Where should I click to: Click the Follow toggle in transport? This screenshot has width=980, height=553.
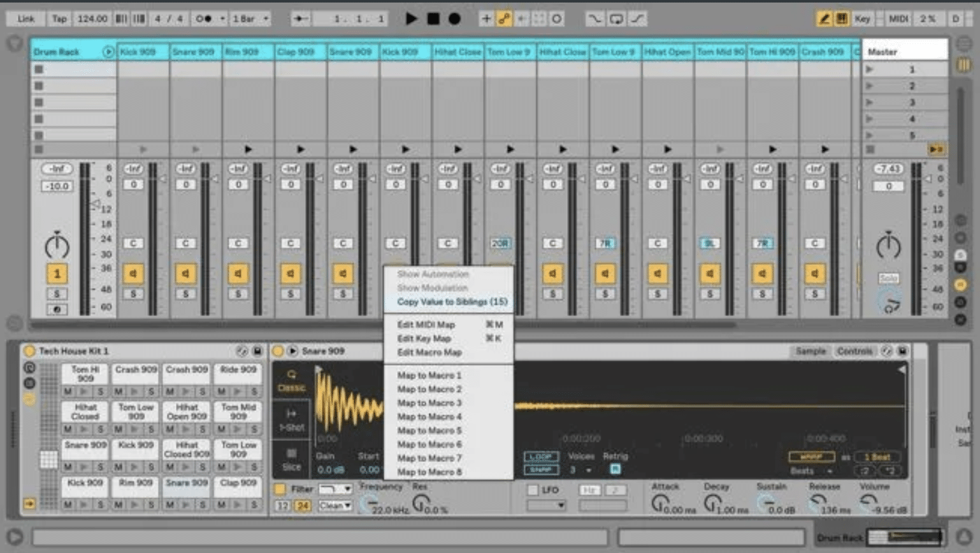click(x=299, y=18)
